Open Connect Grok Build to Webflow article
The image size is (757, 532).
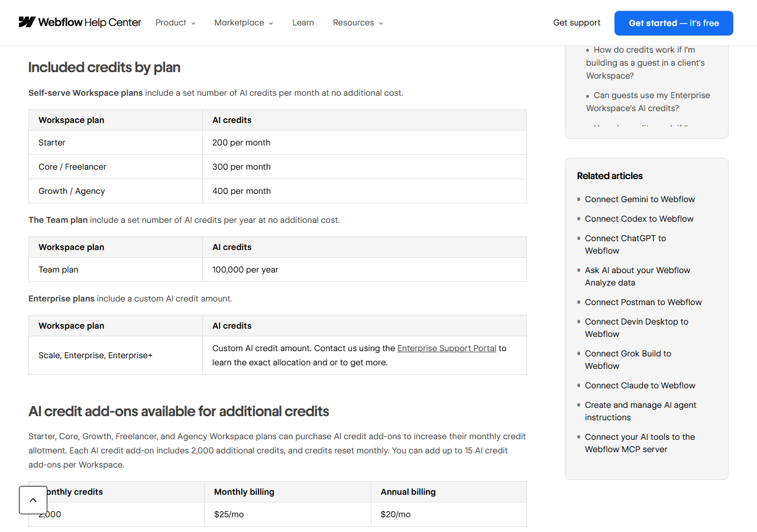[628, 359]
